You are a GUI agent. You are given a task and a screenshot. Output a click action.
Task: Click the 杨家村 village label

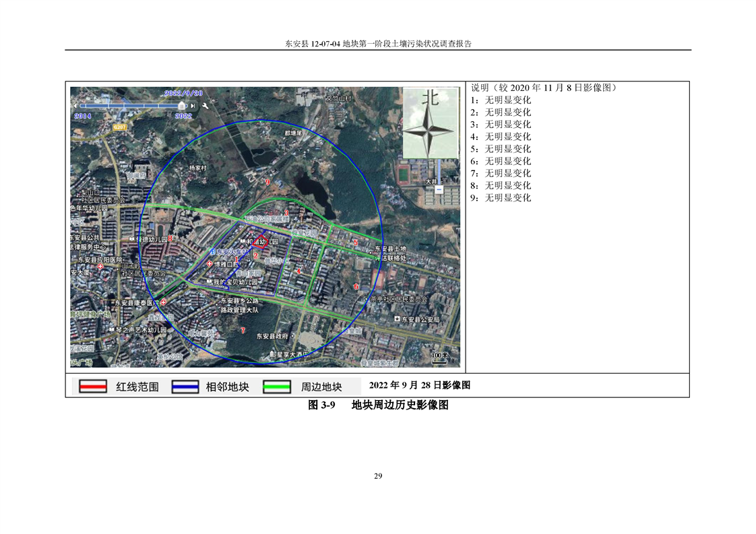[x=196, y=168]
